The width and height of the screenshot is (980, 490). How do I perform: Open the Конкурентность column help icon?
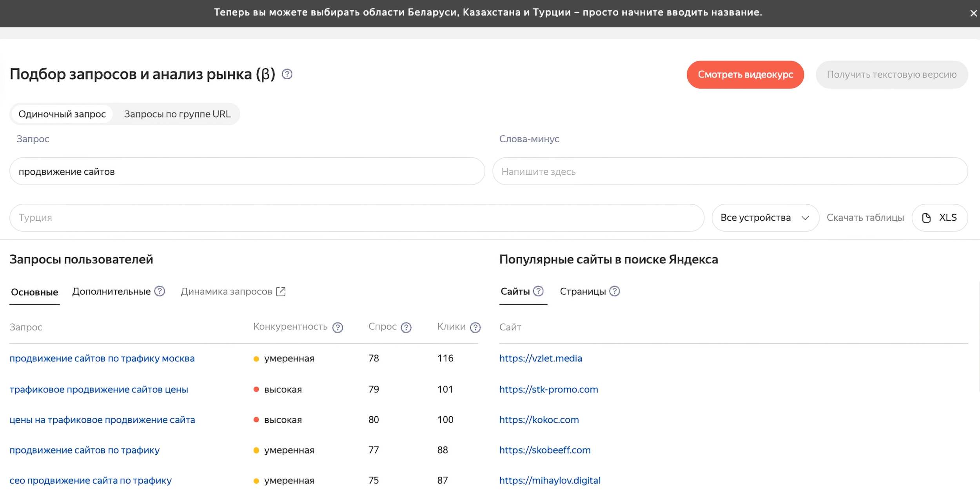click(337, 327)
